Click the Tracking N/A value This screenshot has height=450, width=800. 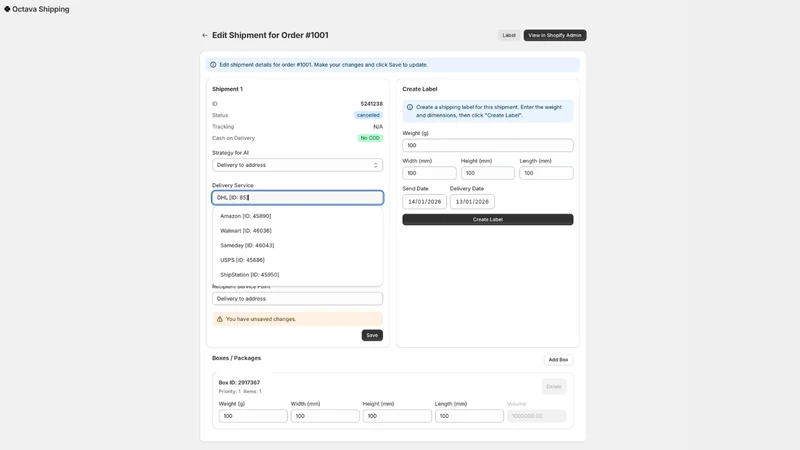(378, 127)
